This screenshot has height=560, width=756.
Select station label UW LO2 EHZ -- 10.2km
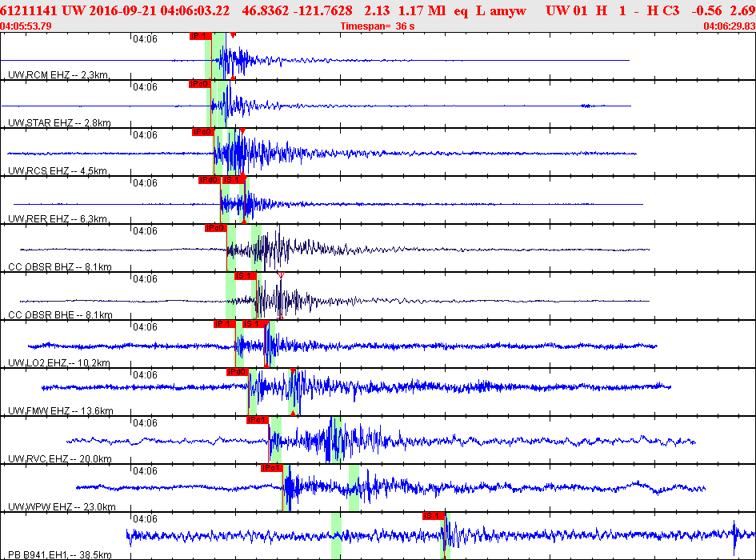tap(59, 362)
